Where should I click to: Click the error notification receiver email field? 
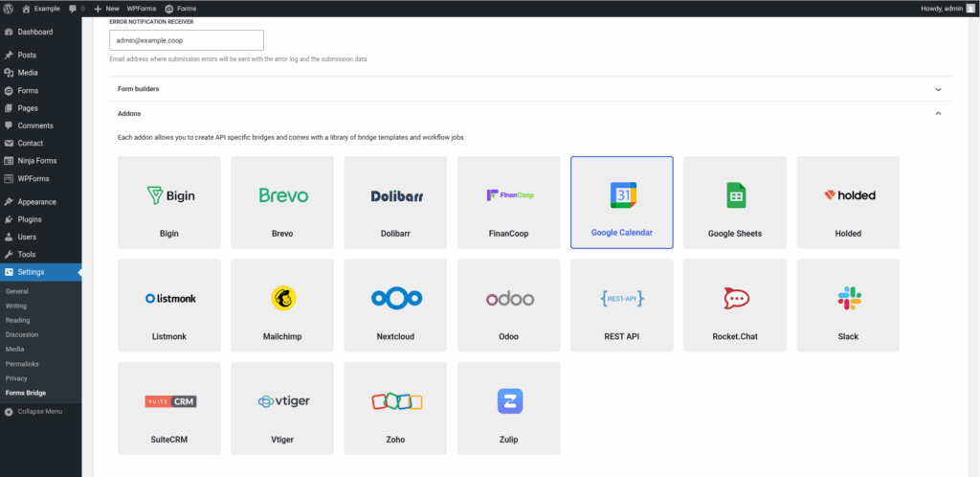pos(186,40)
